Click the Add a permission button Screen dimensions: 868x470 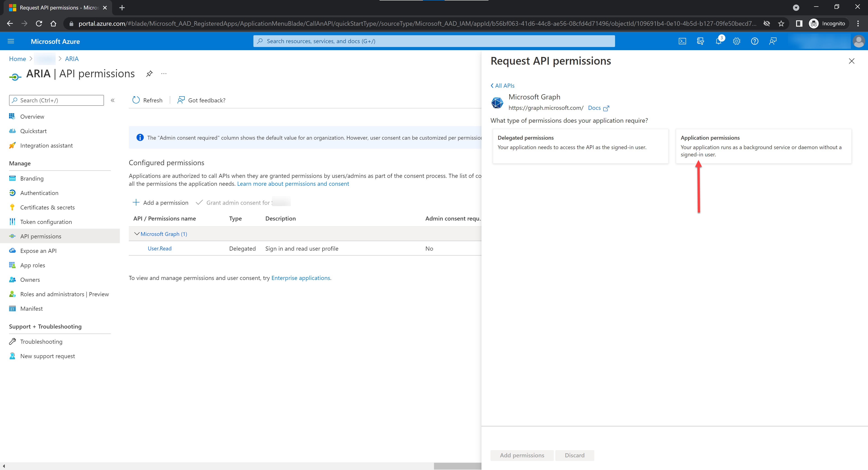tap(161, 202)
